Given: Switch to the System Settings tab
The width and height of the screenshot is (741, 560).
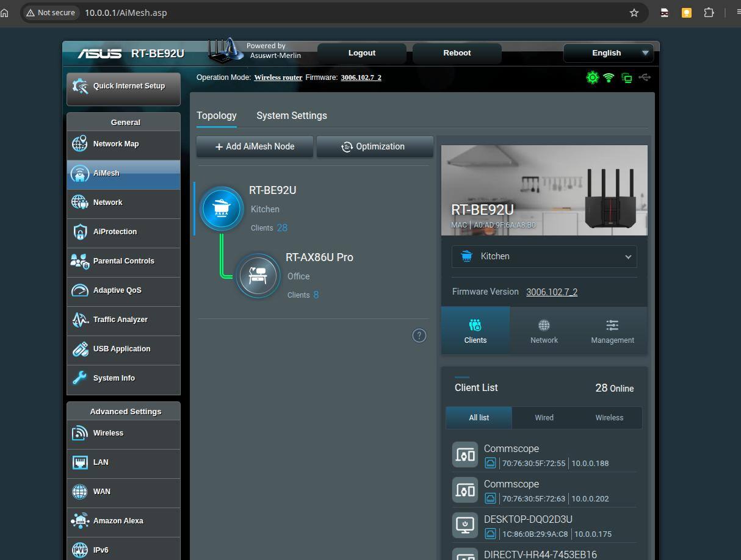Looking at the screenshot, I should point(292,115).
